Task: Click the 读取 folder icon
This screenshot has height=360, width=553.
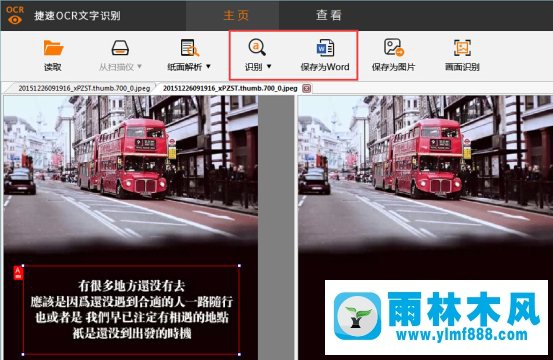Action: (53, 48)
